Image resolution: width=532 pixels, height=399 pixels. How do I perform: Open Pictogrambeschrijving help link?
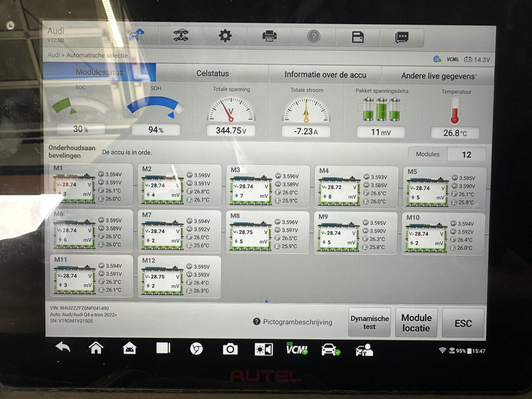(x=293, y=322)
